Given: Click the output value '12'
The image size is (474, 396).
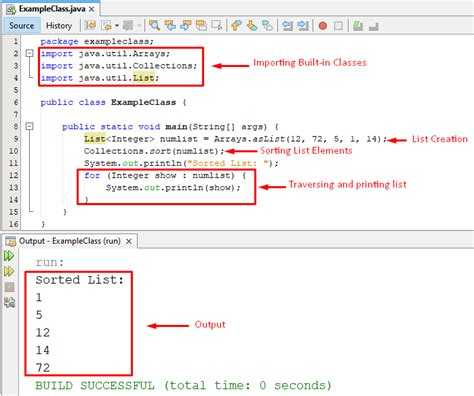Looking at the screenshot, I should tap(43, 333).
